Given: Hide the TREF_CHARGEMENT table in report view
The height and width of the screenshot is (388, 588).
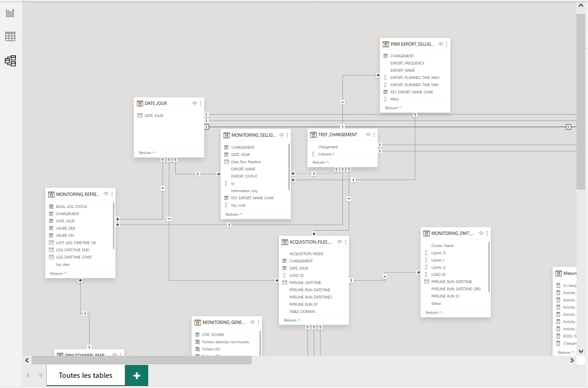Looking at the screenshot, I should pyautogui.click(x=368, y=135).
